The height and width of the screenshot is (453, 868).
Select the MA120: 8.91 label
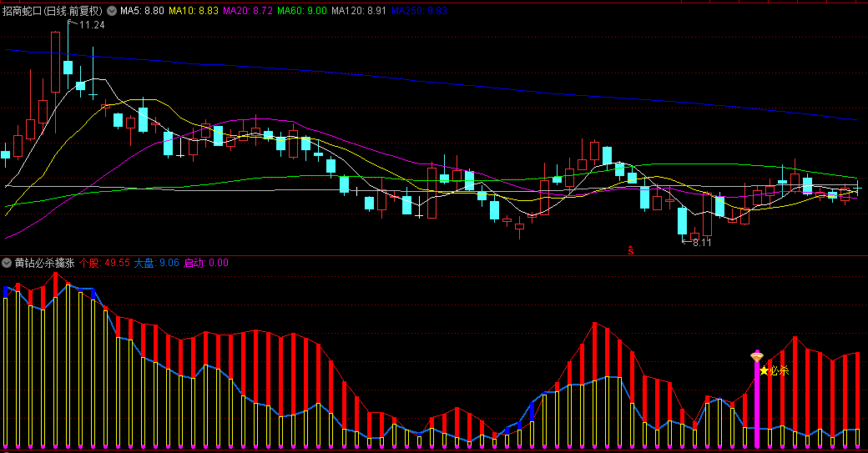point(359,11)
